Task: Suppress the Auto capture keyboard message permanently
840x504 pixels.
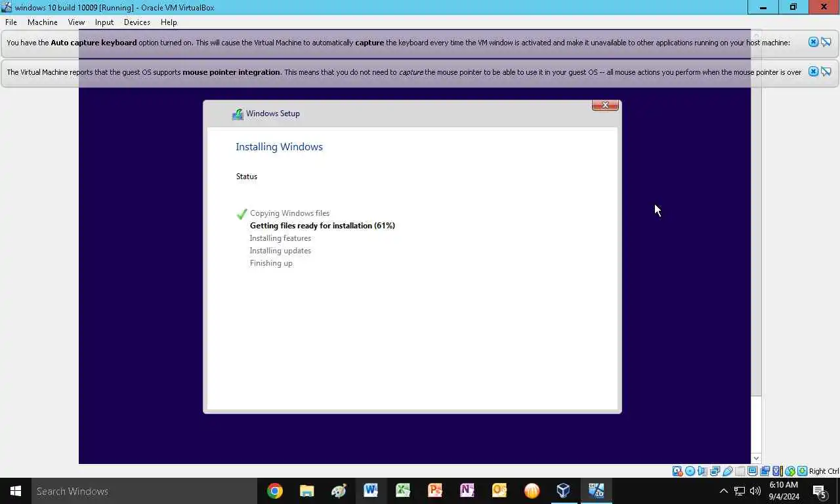Action: (826, 42)
